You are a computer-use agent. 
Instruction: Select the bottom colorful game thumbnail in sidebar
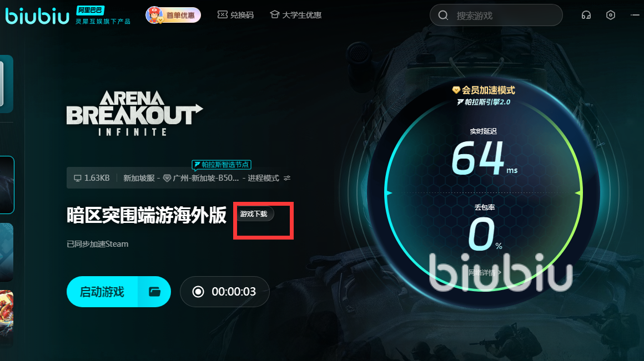7,317
